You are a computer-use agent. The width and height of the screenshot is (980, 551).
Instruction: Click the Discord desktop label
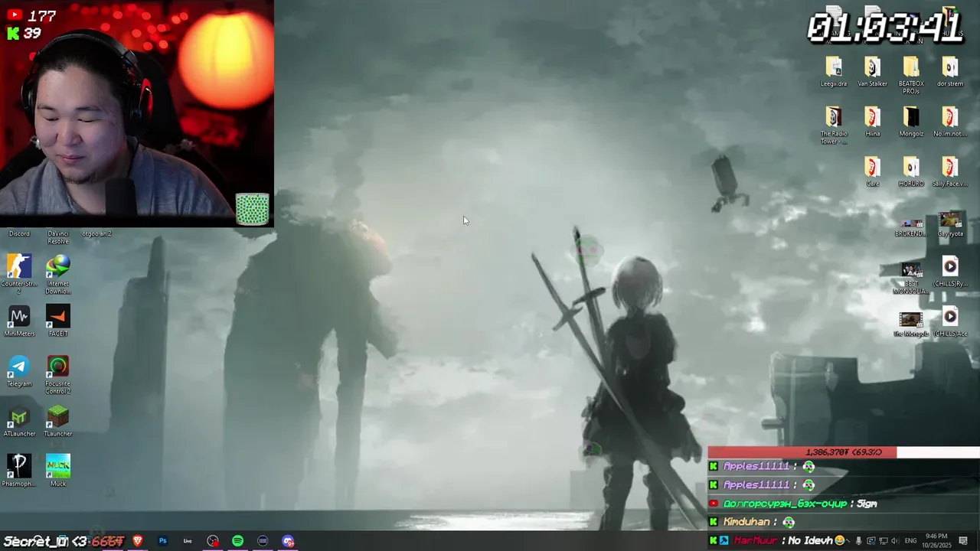(19, 233)
